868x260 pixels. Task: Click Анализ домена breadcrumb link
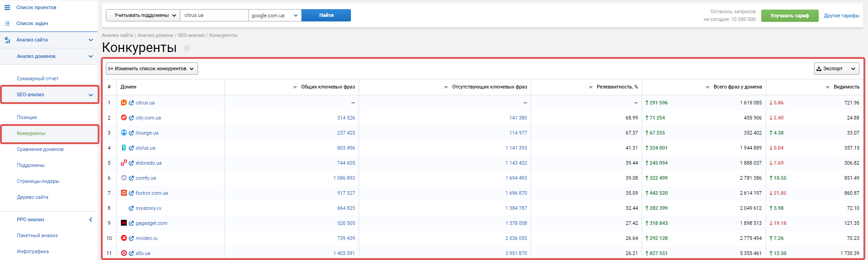coord(155,35)
